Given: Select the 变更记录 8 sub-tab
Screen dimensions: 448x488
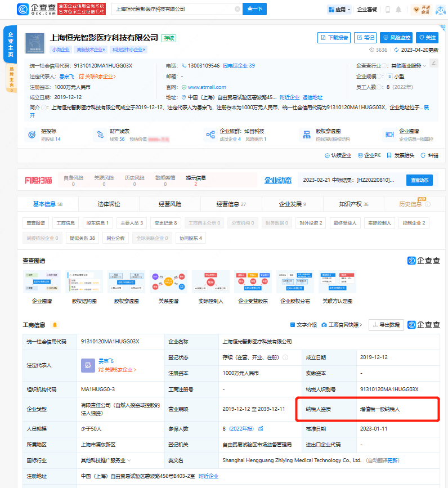Looking at the screenshot, I should (165, 223).
